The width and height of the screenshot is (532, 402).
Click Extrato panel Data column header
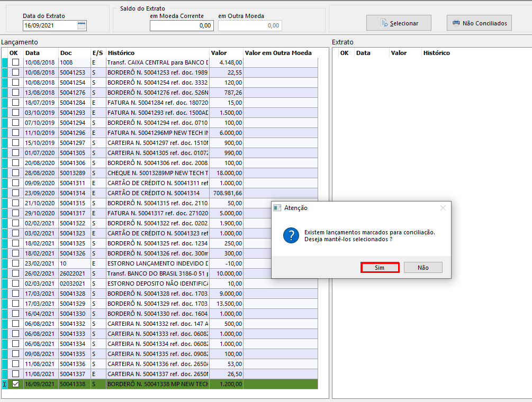tap(372, 53)
